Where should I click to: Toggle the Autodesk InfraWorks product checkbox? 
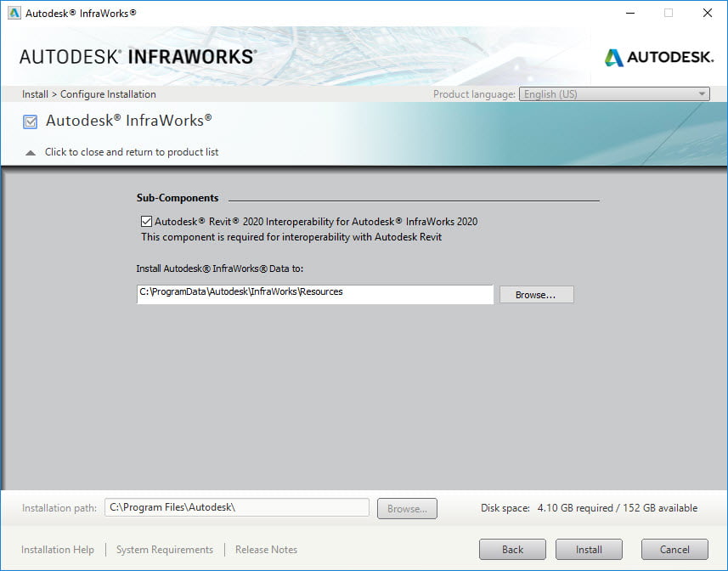coord(31,122)
